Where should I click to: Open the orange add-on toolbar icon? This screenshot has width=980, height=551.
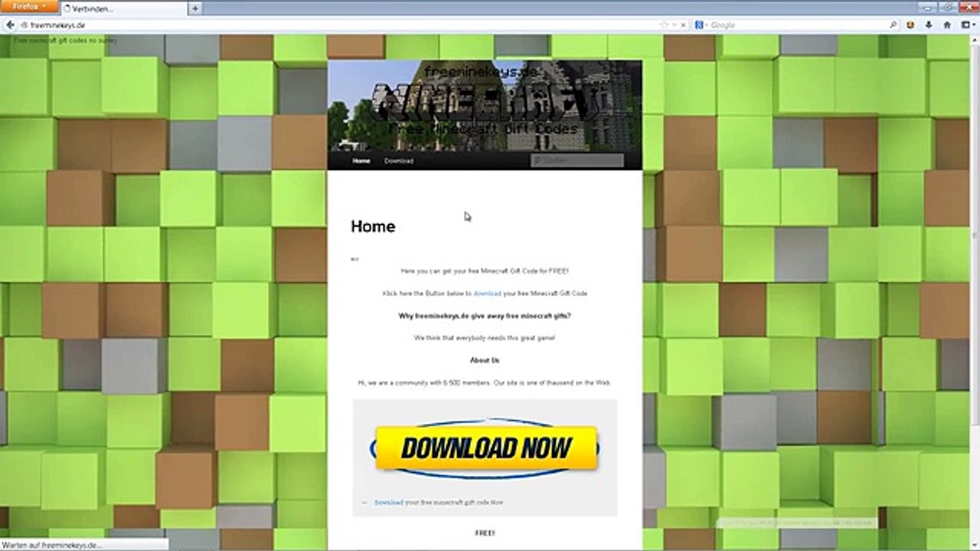pos(911,25)
